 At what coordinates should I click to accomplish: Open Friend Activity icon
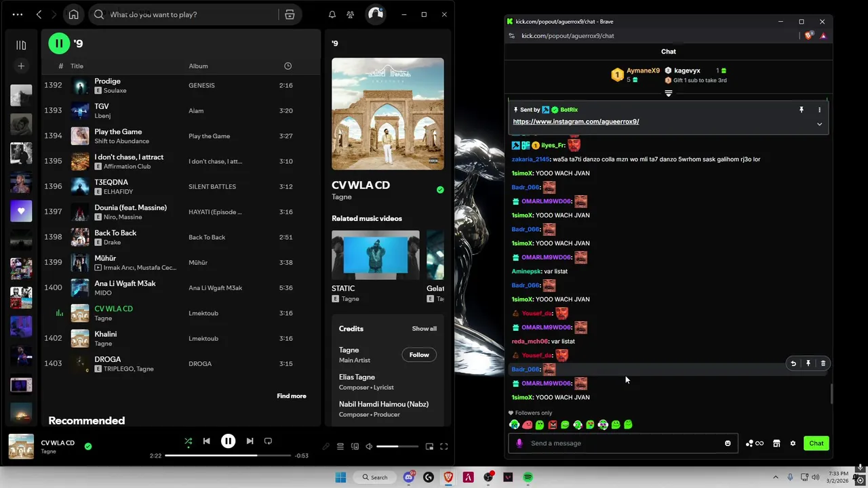coord(350,14)
